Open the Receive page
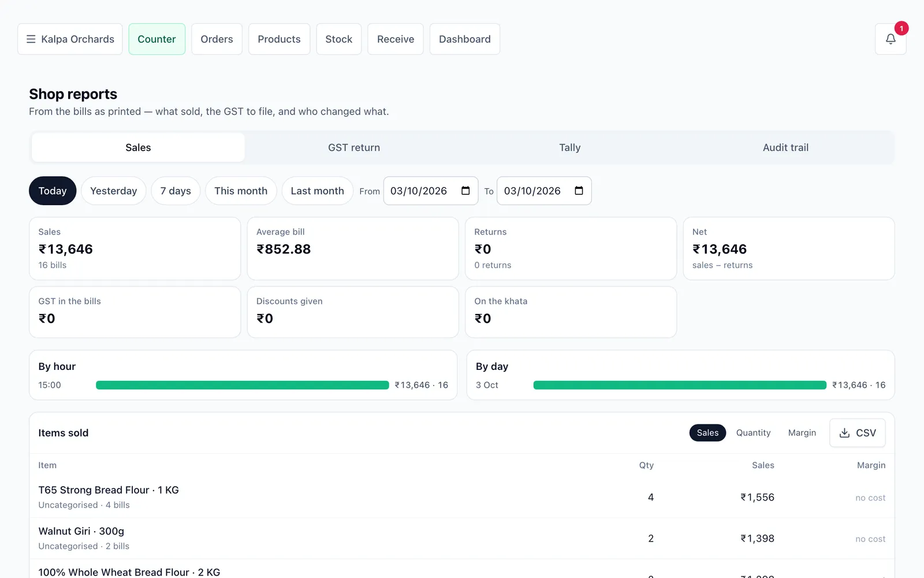924x578 pixels. pyautogui.click(x=396, y=39)
